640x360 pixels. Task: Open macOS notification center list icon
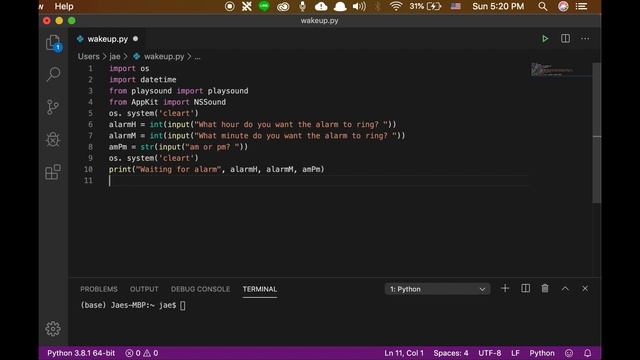581,7
